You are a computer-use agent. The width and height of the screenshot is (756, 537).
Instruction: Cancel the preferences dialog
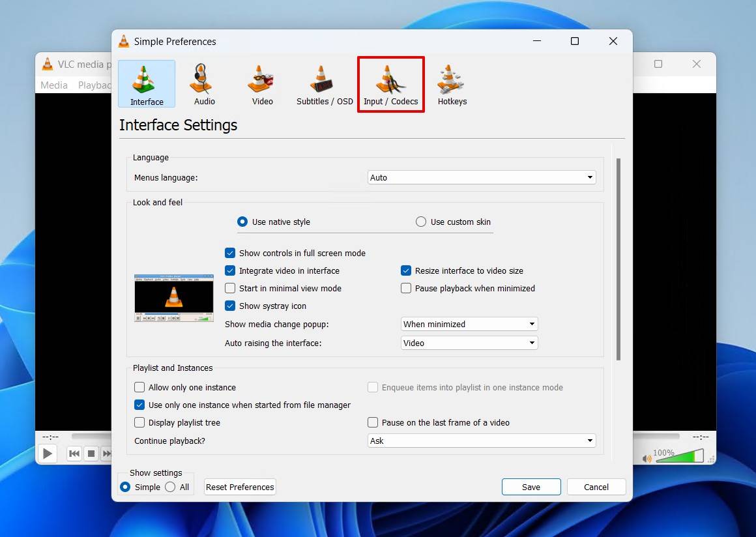[596, 487]
